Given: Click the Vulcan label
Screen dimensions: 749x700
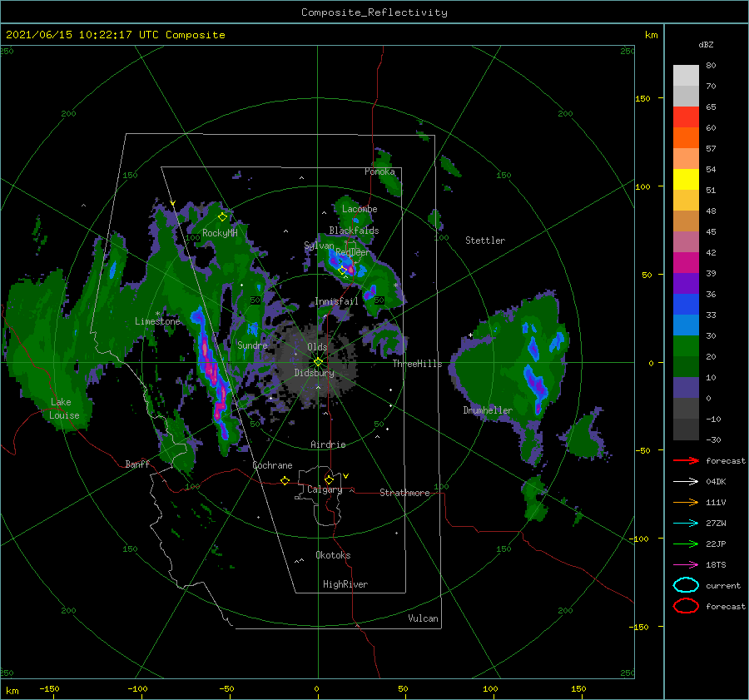Looking at the screenshot, I should 423,618.
